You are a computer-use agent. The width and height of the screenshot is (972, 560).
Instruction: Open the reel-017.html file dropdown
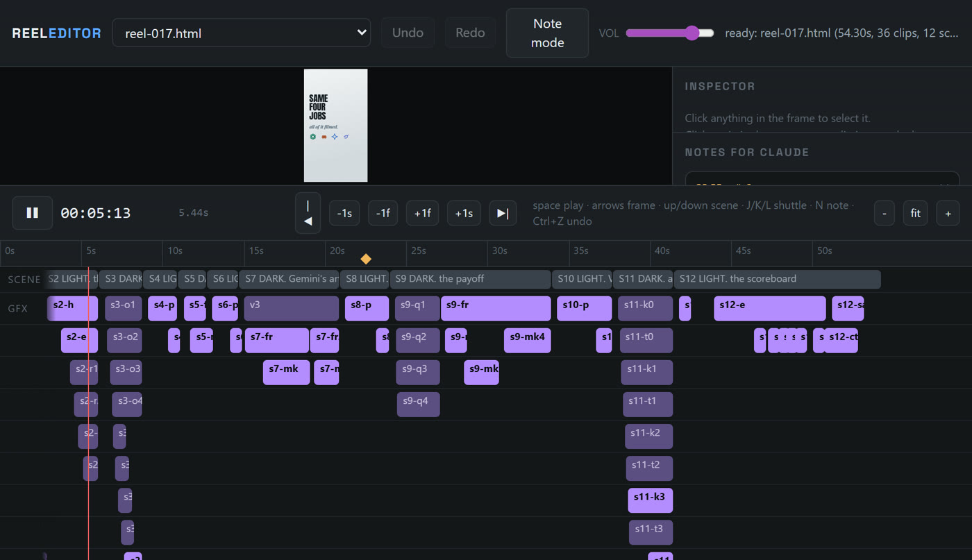tap(242, 33)
